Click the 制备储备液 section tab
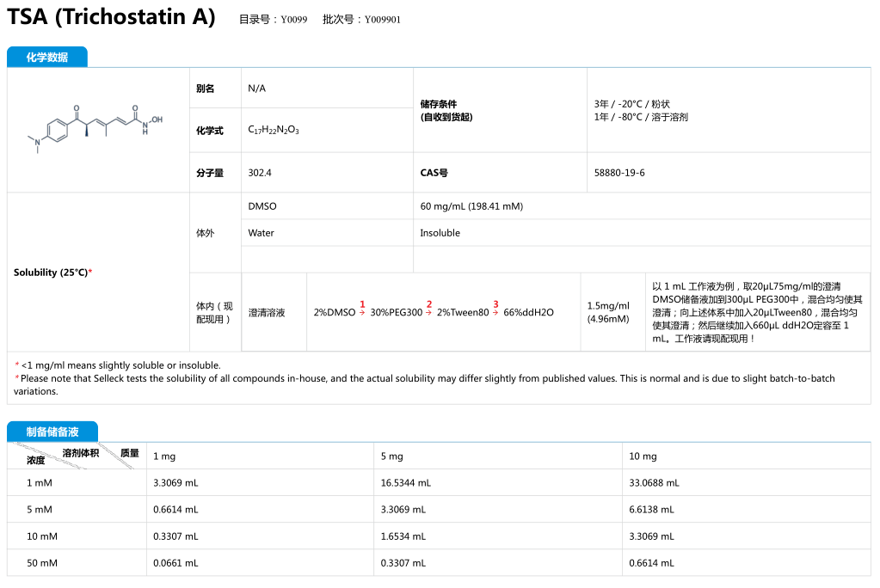Image resolution: width=880 pixels, height=588 pixels. [52, 432]
